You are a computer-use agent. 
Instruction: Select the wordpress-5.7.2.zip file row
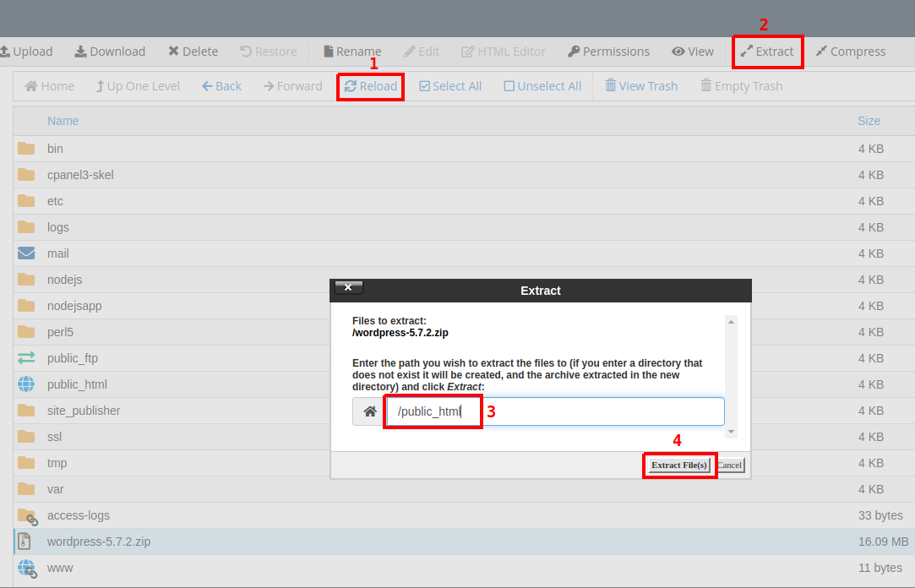pos(99,542)
